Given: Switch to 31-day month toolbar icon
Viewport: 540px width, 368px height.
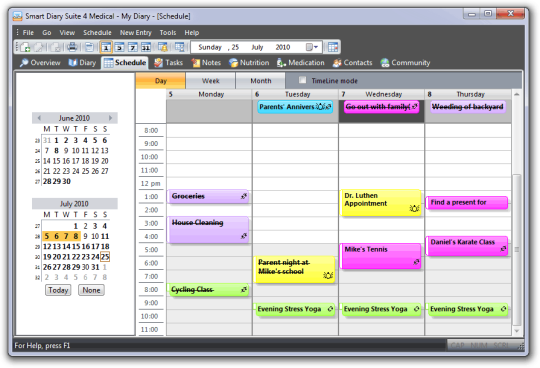Looking at the screenshot, I should click(146, 47).
